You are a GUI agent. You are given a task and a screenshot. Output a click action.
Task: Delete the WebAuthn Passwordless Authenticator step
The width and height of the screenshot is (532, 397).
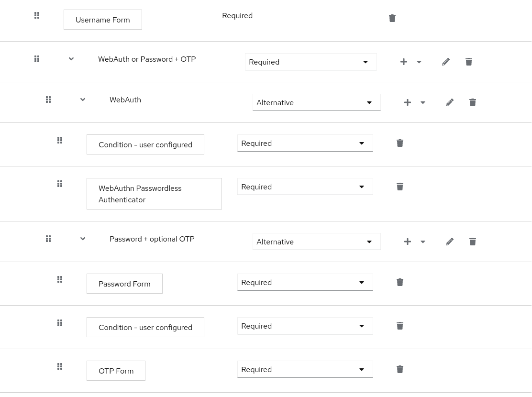(400, 187)
